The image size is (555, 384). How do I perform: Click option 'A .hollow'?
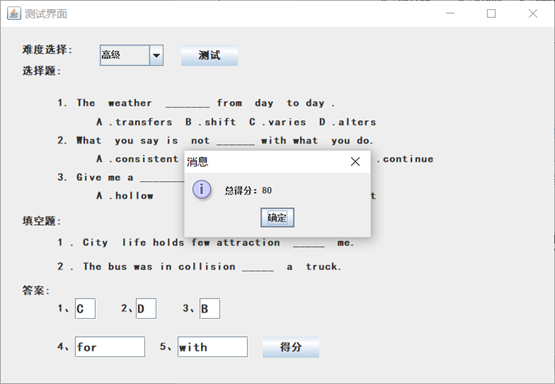125,196
